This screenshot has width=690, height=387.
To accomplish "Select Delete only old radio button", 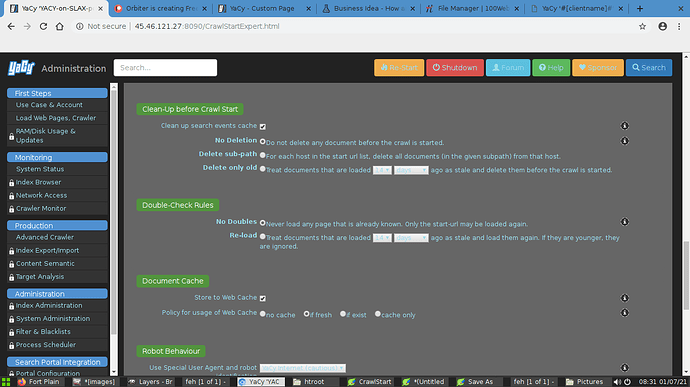I will tap(263, 169).
